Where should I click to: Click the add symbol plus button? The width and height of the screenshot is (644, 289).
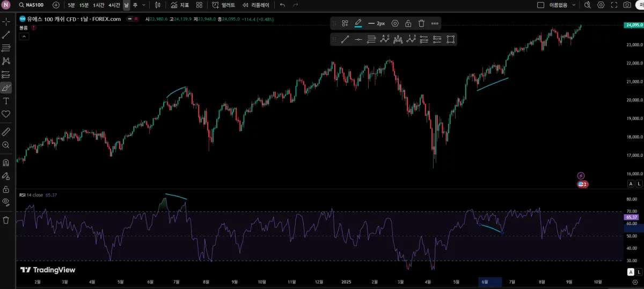56,5
